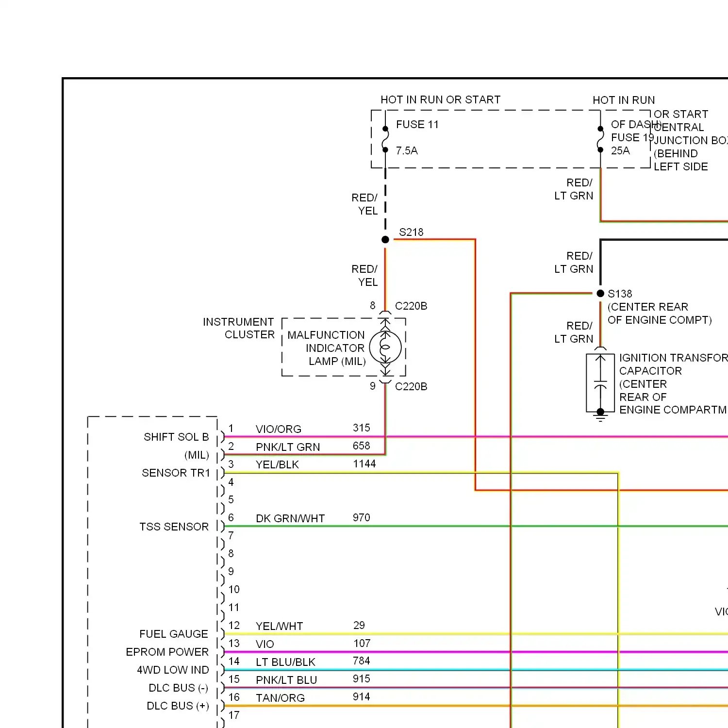Click "MALFUNCTION INDICATOR LAMP (MIL)" text

(326, 348)
